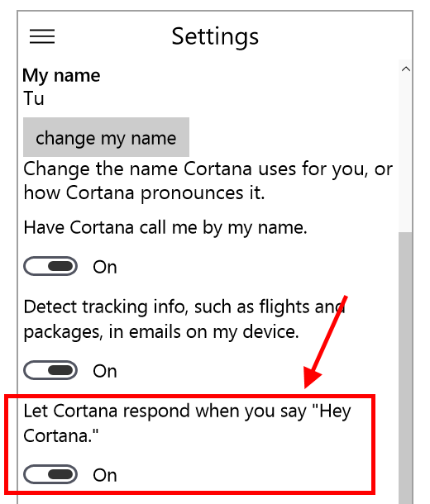Click the displayed name "Tu"
The width and height of the screenshot is (430, 504).
click(x=33, y=98)
